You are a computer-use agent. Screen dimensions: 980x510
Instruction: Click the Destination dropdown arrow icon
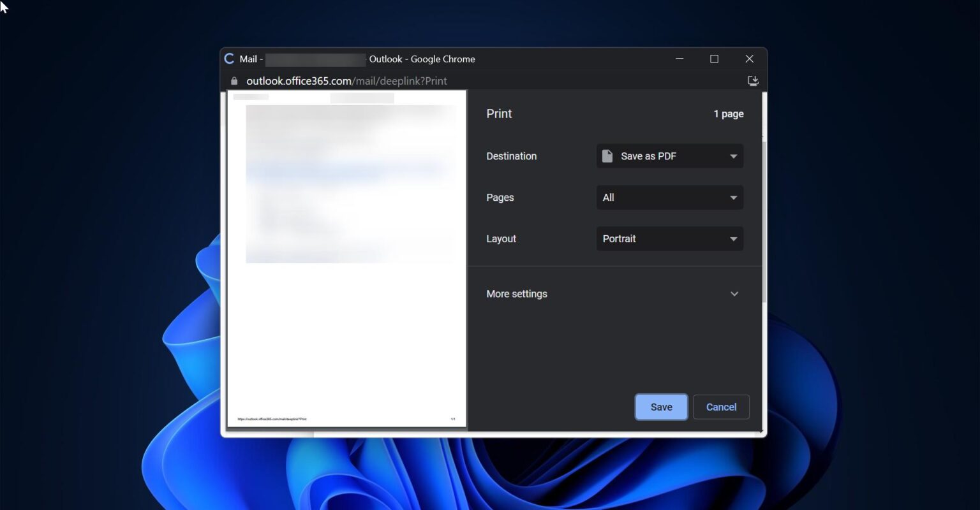[x=733, y=156]
